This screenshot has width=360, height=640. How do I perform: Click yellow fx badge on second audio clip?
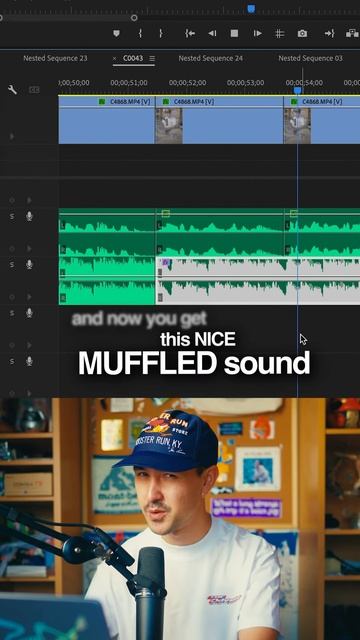166,213
